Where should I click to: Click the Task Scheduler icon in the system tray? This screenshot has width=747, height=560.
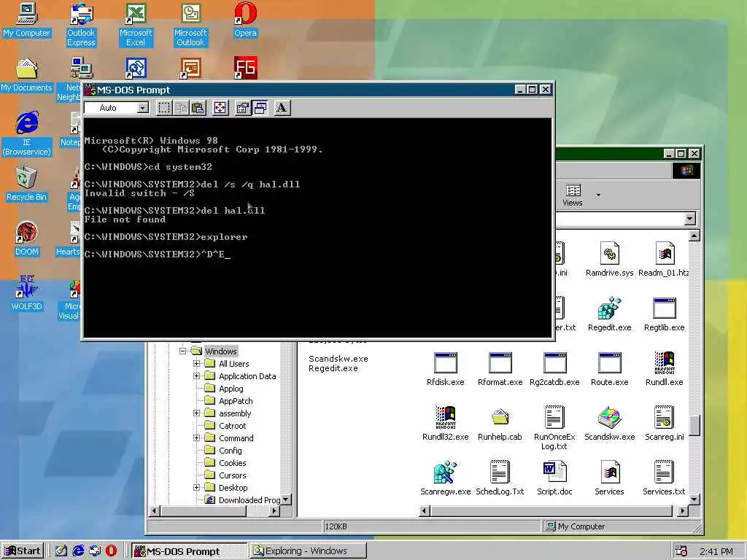click(681, 551)
